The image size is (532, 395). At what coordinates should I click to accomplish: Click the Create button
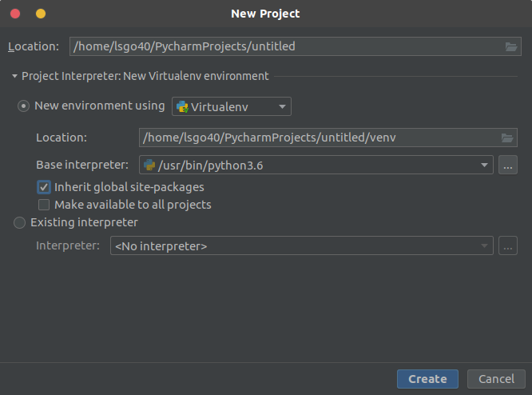[427, 379]
